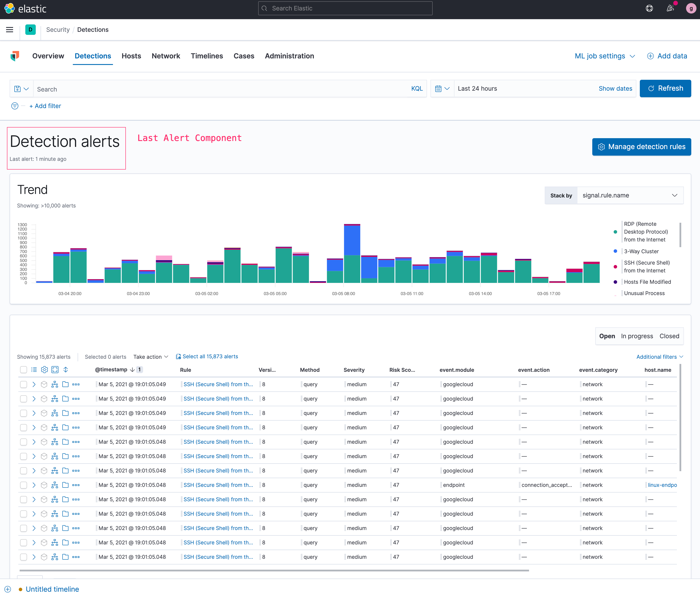Screen dimensions: 700x598
Task: Open the Cases tab
Action: (x=244, y=56)
